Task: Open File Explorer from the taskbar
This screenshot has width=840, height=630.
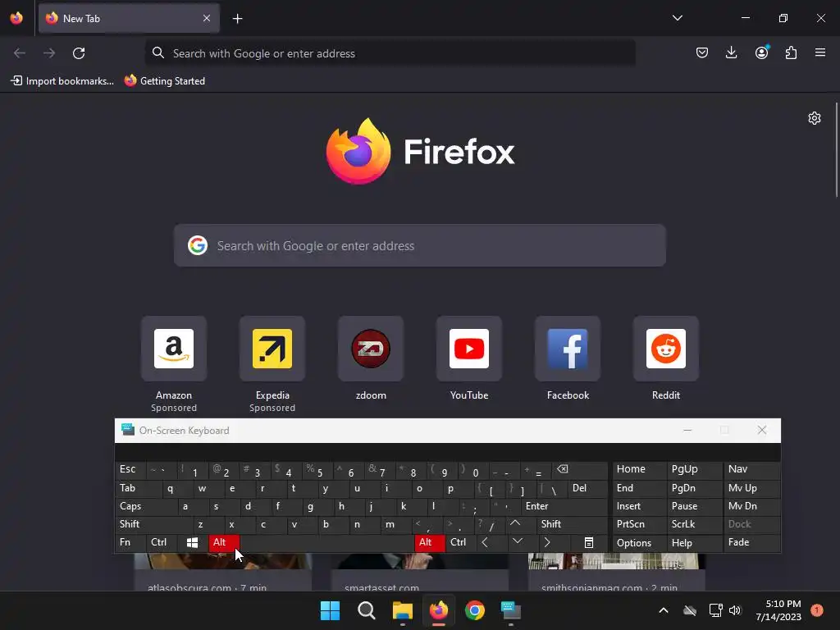Action: tap(402, 610)
